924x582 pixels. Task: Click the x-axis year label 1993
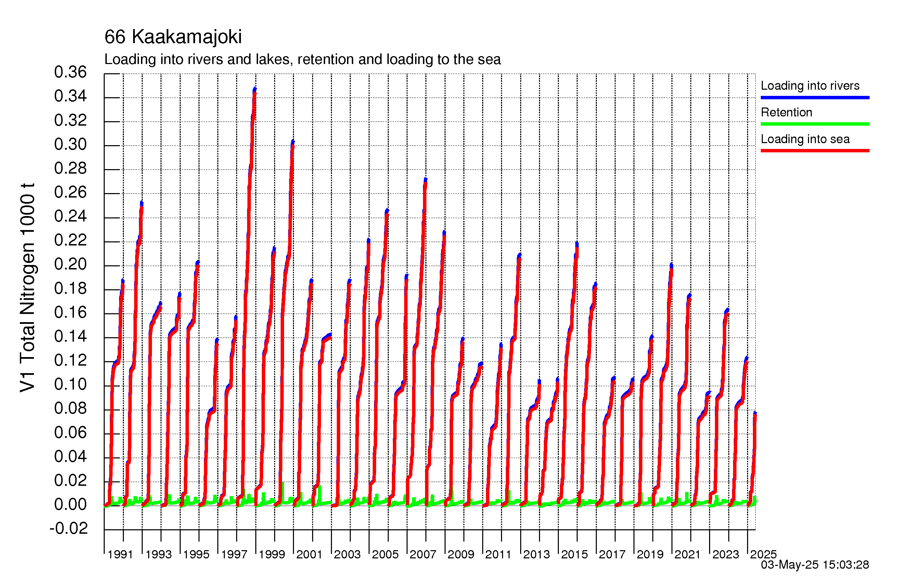[158, 554]
